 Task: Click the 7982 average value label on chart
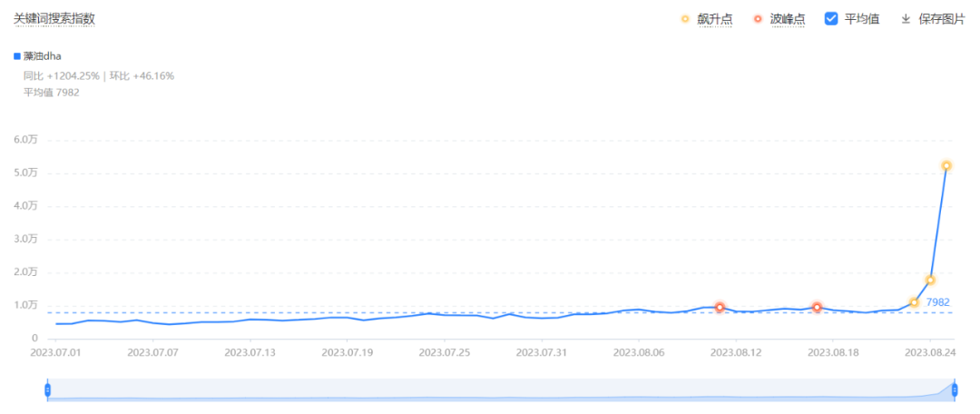coord(937,302)
